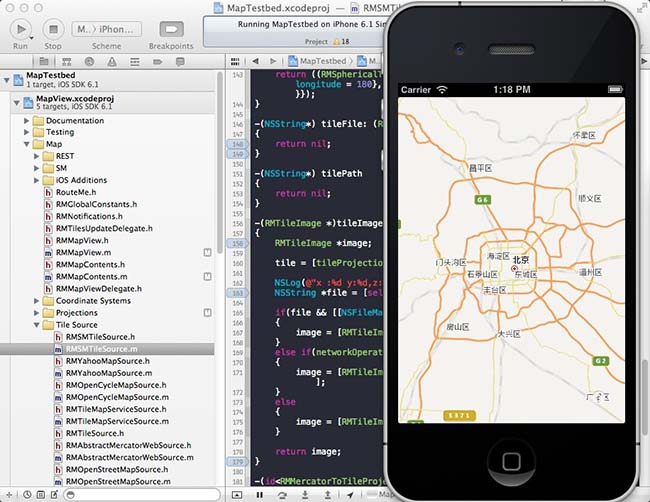Click Step Out in debug bar

[x=327, y=495]
